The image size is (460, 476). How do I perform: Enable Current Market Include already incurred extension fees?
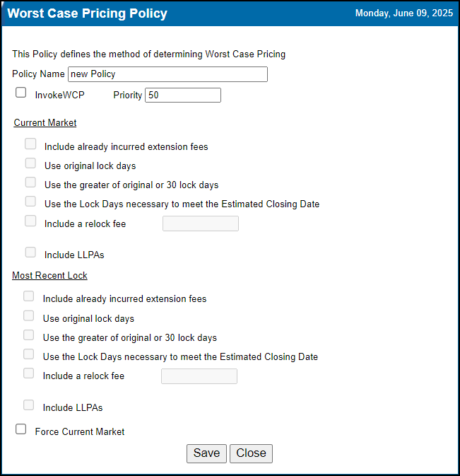[30, 144]
